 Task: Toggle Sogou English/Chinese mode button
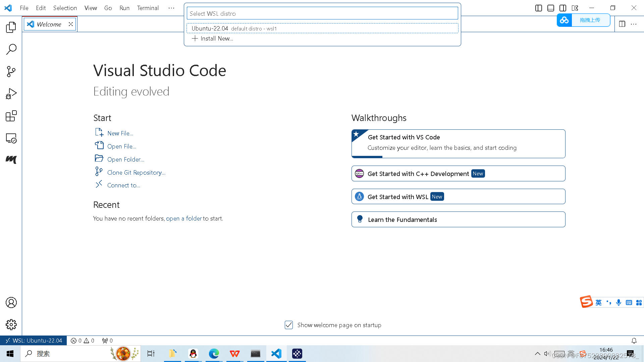(599, 303)
